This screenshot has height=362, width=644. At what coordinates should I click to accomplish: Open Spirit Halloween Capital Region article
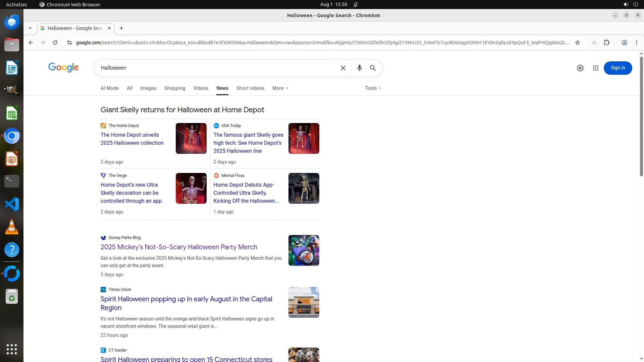click(x=186, y=303)
